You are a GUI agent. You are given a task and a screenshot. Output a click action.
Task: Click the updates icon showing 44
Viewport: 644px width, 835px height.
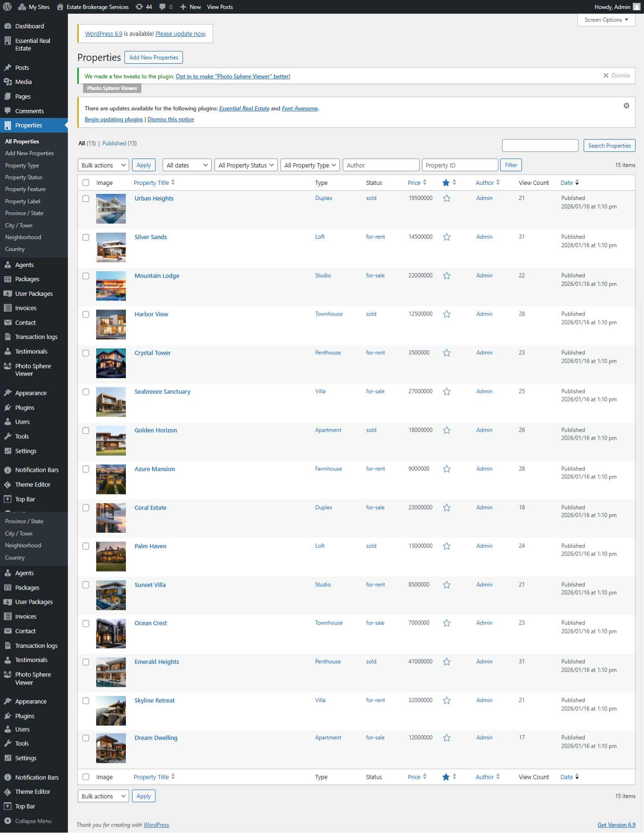(x=144, y=7)
